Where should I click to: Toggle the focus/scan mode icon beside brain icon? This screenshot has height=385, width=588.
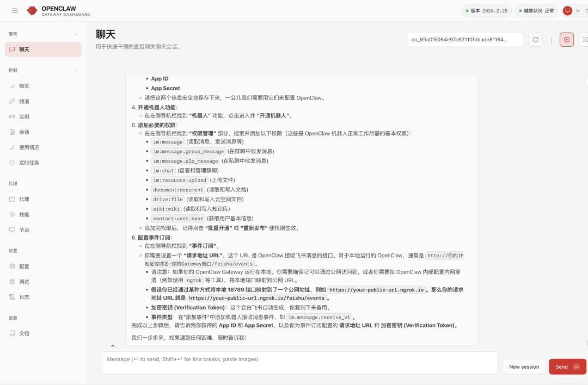click(585, 39)
